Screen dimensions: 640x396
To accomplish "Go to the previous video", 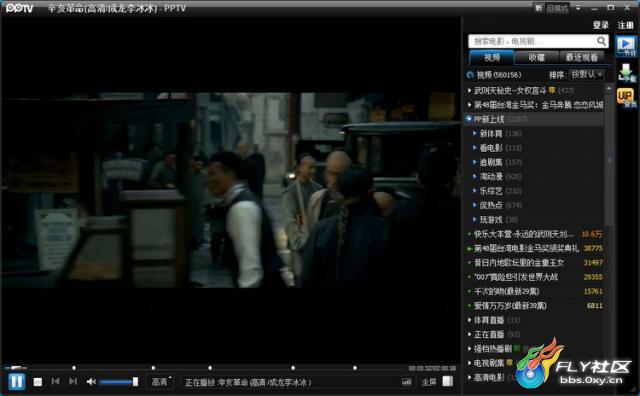I will point(56,381).
